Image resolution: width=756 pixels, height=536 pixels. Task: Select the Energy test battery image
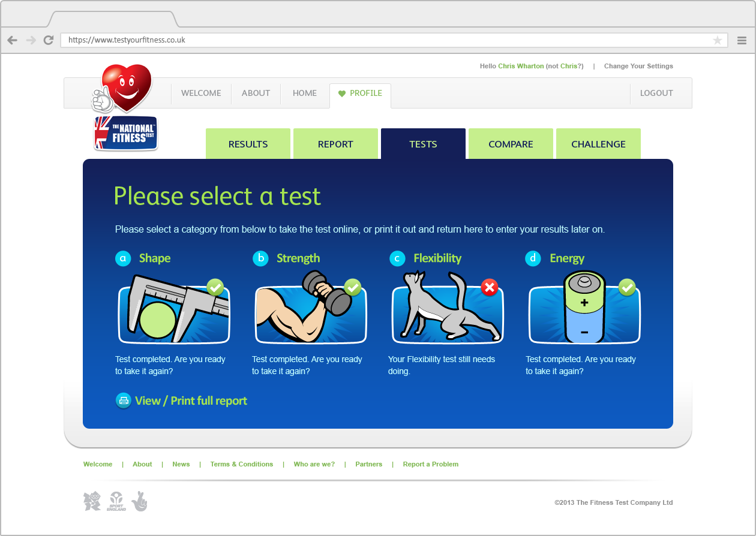(x=584, y=308)
